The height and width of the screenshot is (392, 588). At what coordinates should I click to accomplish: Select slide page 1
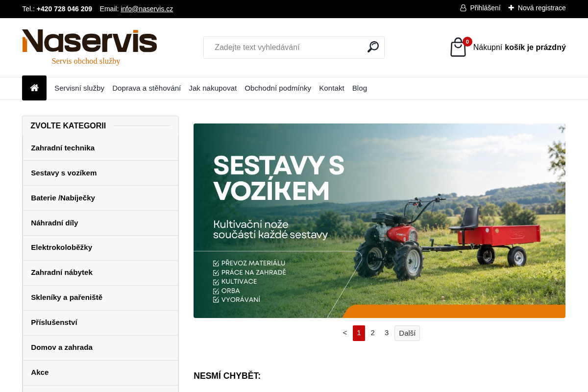coord(359,333)
